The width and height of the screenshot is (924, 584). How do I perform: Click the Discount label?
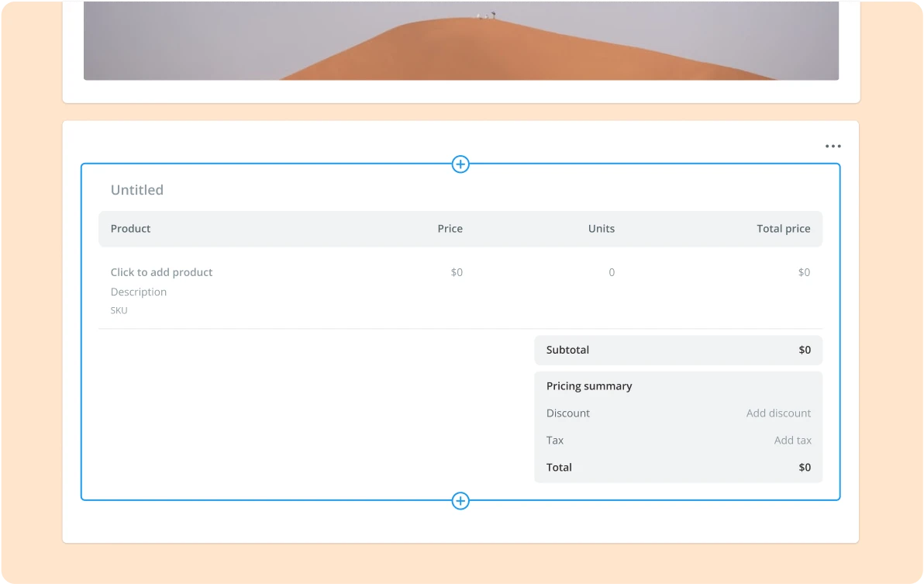click(567, 413)
